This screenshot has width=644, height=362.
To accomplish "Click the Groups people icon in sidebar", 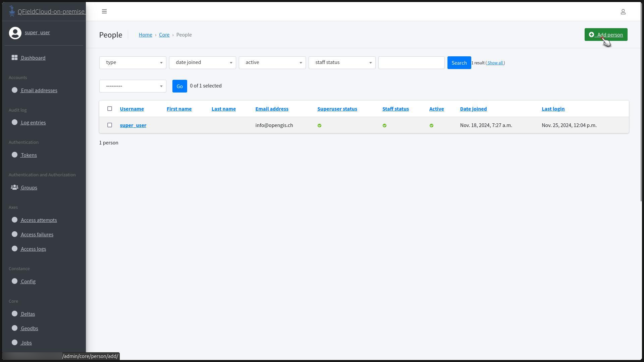I will (x=14, y=187).
